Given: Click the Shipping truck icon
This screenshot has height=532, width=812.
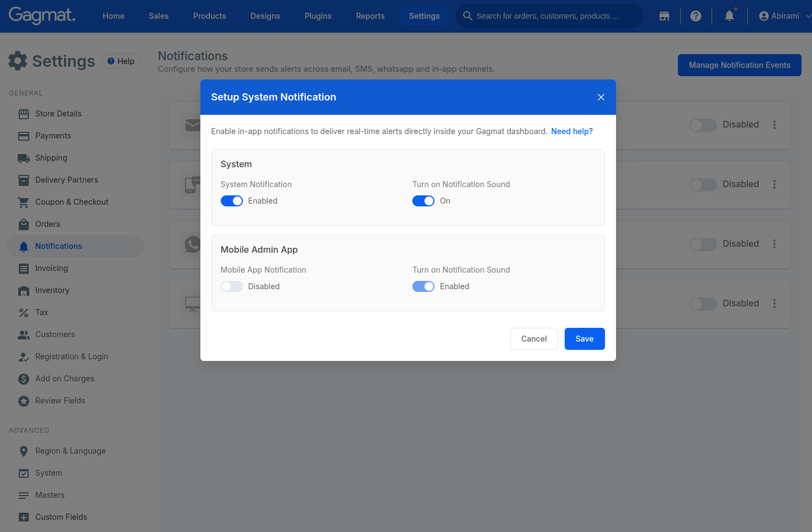Looking at the screenshot, I should (24, 158).
